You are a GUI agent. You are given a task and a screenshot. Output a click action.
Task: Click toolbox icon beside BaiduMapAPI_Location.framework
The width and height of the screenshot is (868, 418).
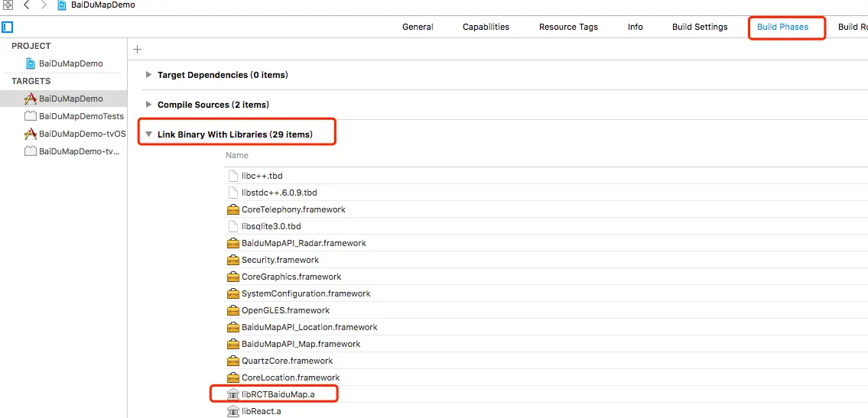[232, 327]
